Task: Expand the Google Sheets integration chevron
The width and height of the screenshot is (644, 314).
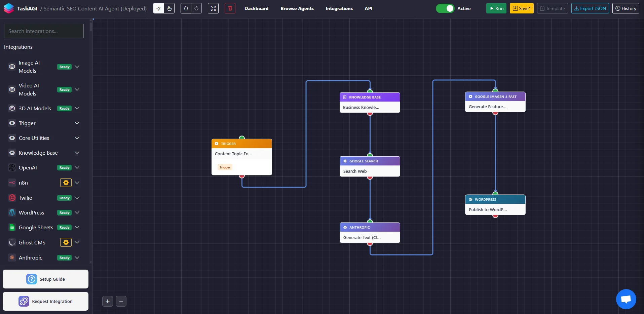Action: [x=77, y=227]
